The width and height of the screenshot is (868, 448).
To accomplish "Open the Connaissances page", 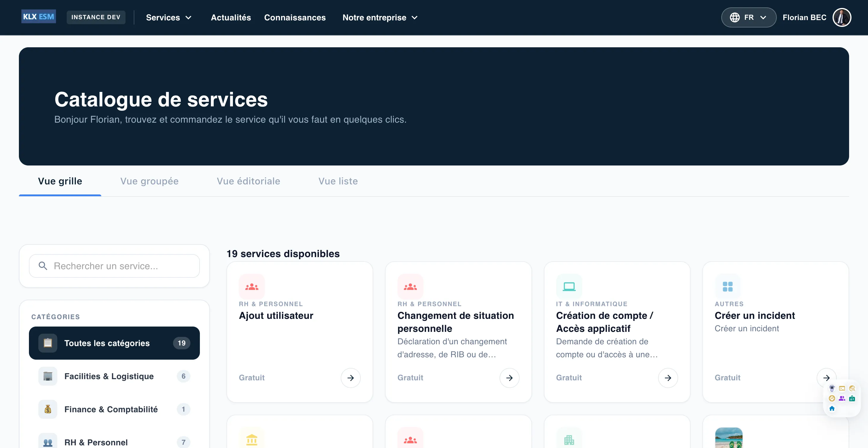I will (x=295, y=17).
